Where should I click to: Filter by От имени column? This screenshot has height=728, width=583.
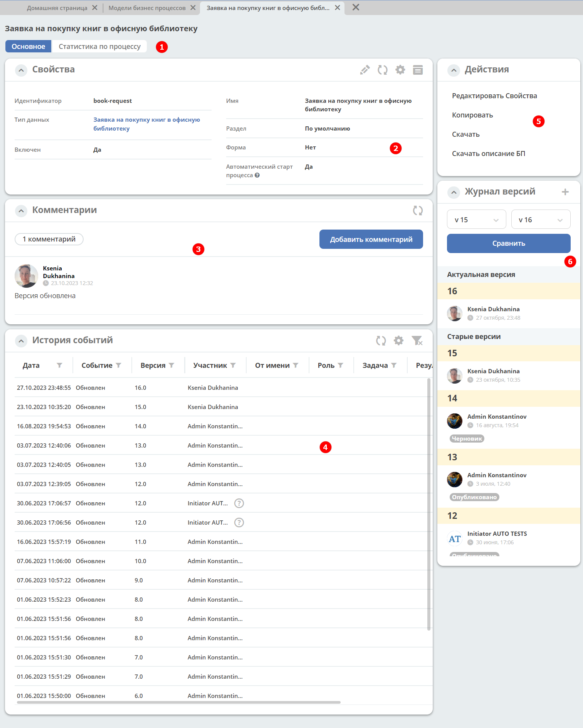coord(296,365)
